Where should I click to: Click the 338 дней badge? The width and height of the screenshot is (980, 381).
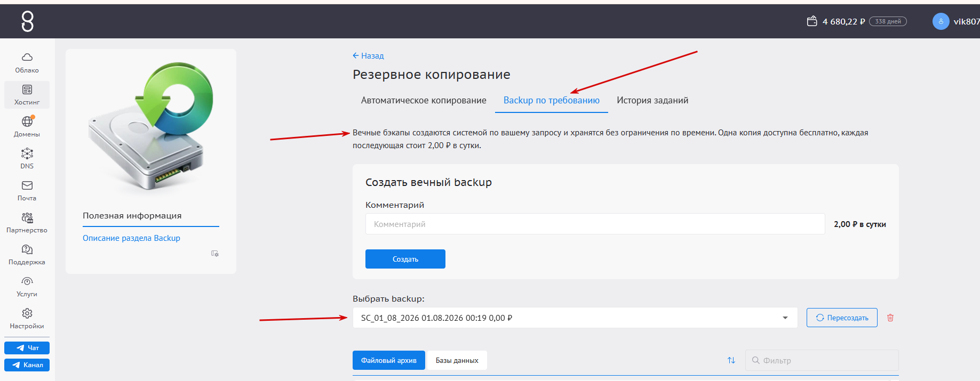tap(888, 21)
